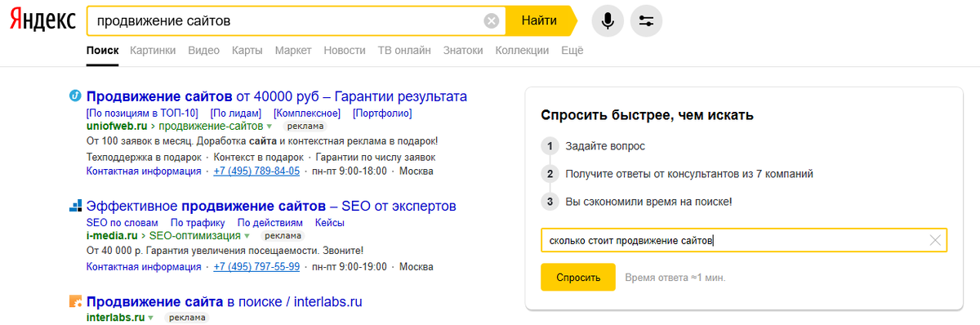Open the 'Комплексное' sitelink

(307, 114)
